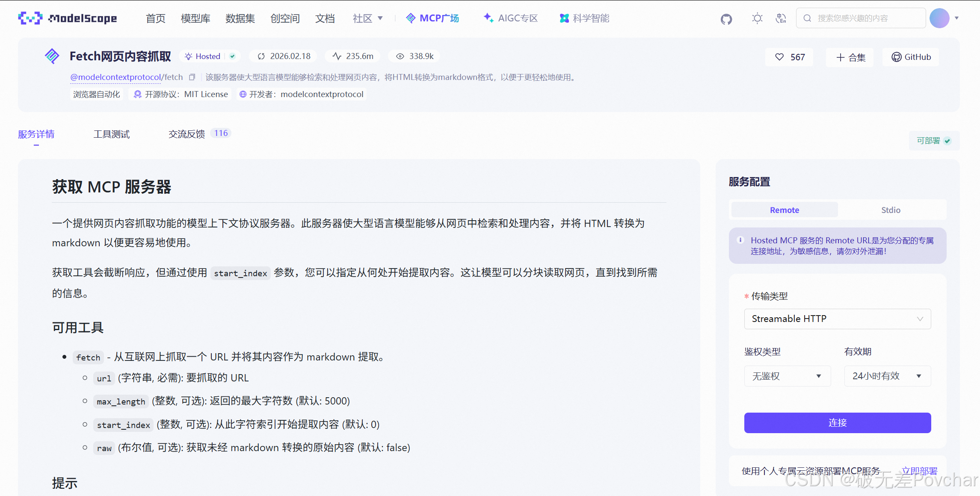Open the user avatar profile menu
980x496 pixels.
click(x=940, y=18)
